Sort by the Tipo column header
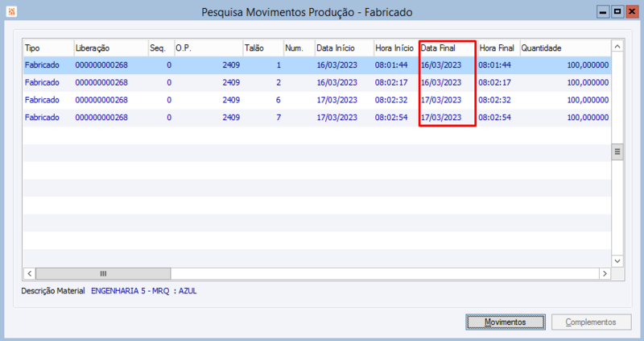The image size is (644, 341). tap(48, 48)
